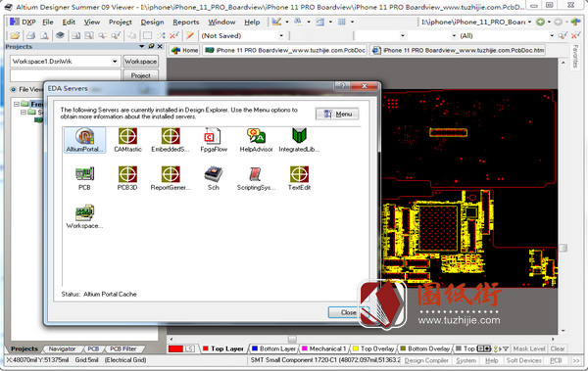Click the select rectangle toolbar icon
This screenshot has width=588, height=371.
pos(147,35)
